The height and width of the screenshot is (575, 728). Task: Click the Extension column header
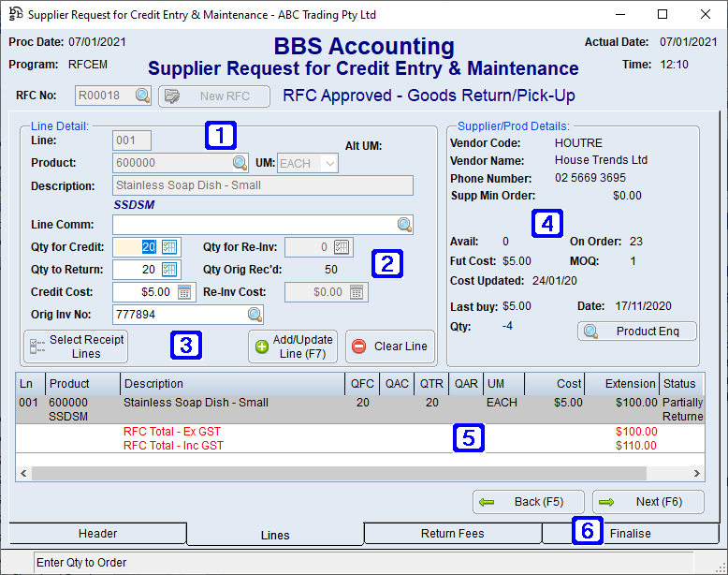click(x=621, y=384)
